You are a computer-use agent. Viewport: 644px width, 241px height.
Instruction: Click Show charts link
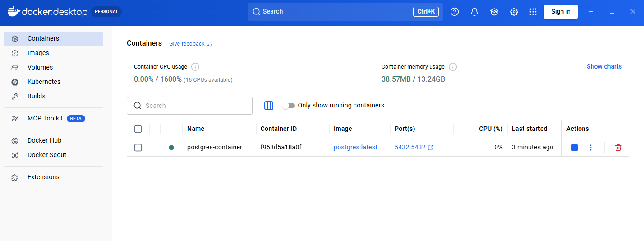[604, 66]
